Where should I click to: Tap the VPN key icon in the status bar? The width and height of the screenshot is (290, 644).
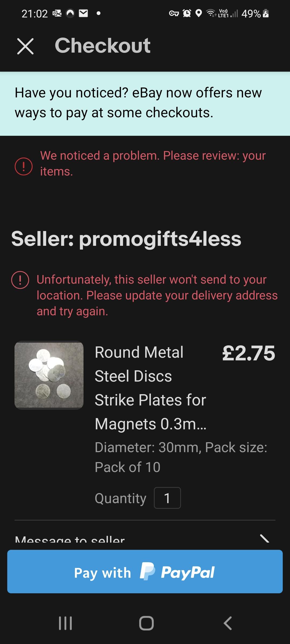tap(174, 13)
